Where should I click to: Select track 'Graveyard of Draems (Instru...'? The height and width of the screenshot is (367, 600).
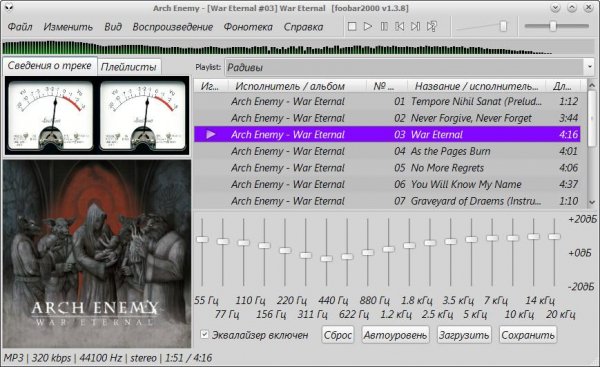click(x=387, y=201)
